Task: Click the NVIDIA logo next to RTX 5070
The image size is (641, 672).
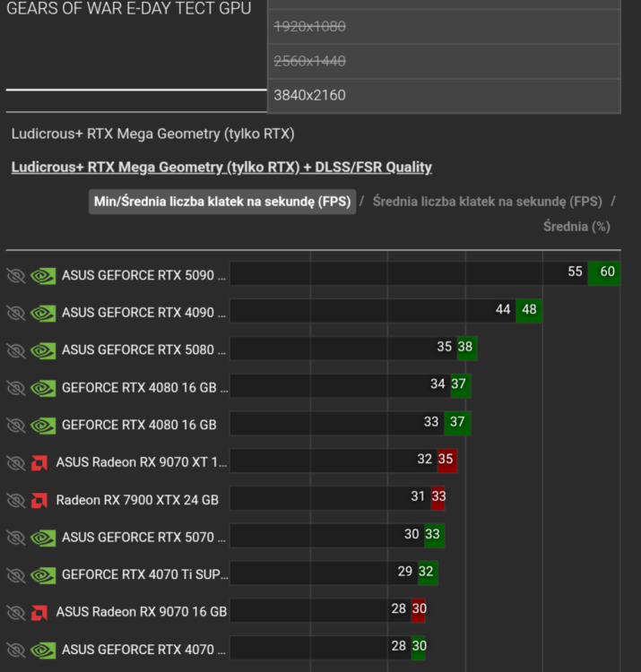Action: click(x=43, y=538)
